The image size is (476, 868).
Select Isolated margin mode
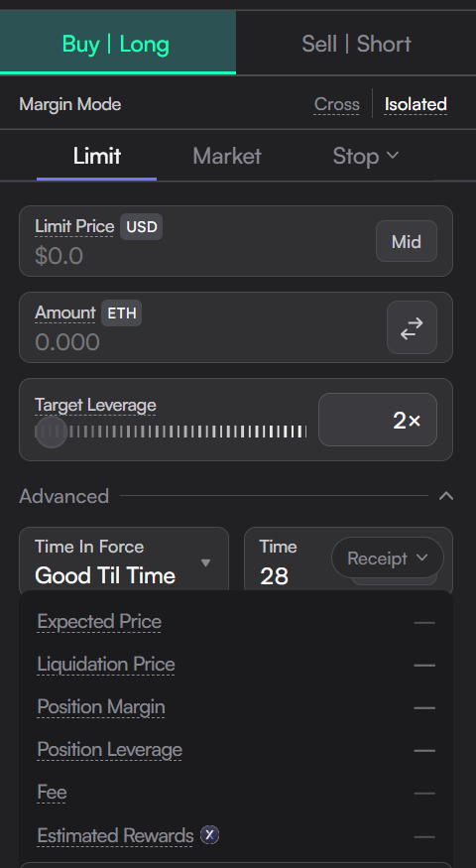[416, 104]
